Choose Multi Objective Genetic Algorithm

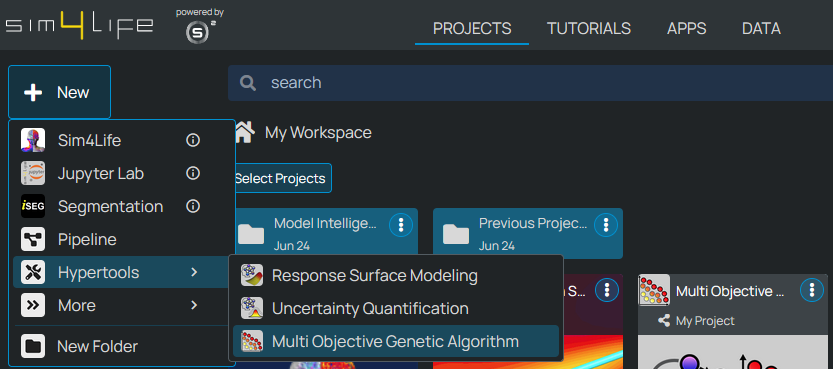[396, 341]
